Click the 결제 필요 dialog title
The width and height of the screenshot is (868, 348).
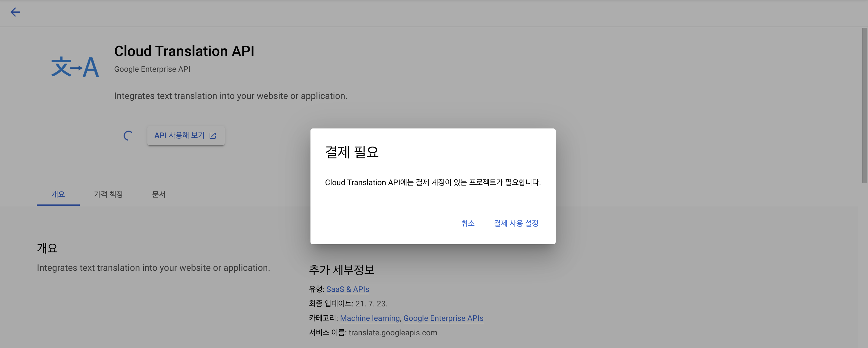coord(352,152)
